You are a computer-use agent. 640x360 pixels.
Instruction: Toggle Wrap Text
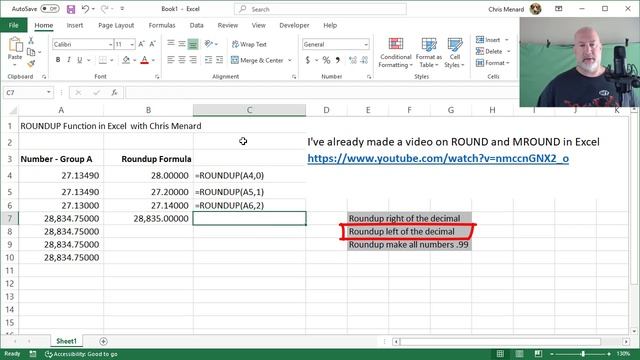[249, 44]
